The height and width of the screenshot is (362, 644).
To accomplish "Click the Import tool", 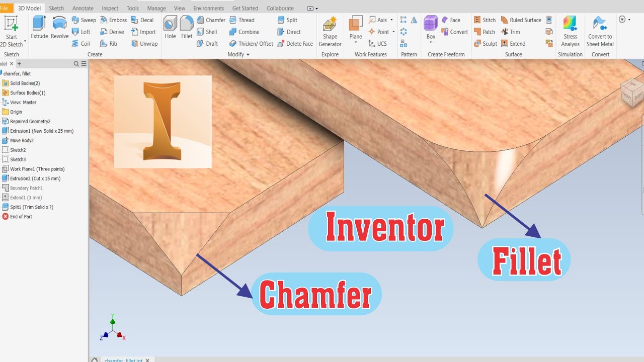I will [143, 32].
